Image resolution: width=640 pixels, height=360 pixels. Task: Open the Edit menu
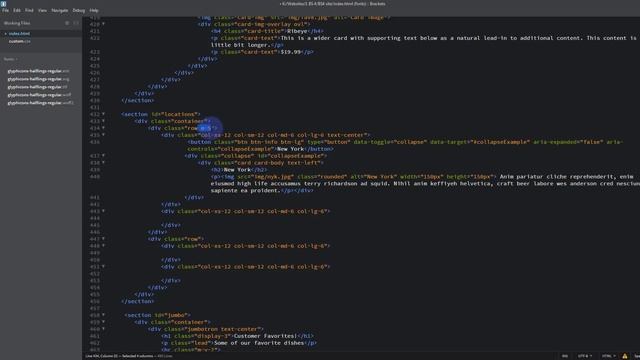17,10
